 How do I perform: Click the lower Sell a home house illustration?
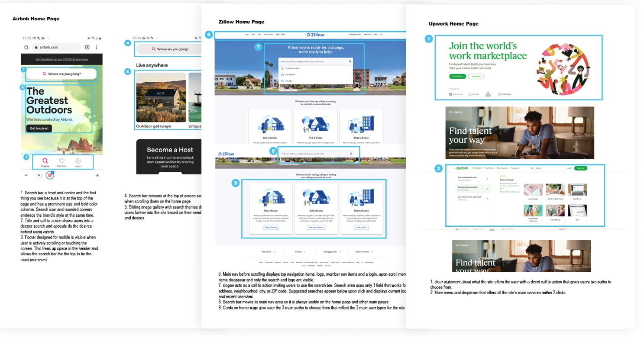(x=316, y=197)
